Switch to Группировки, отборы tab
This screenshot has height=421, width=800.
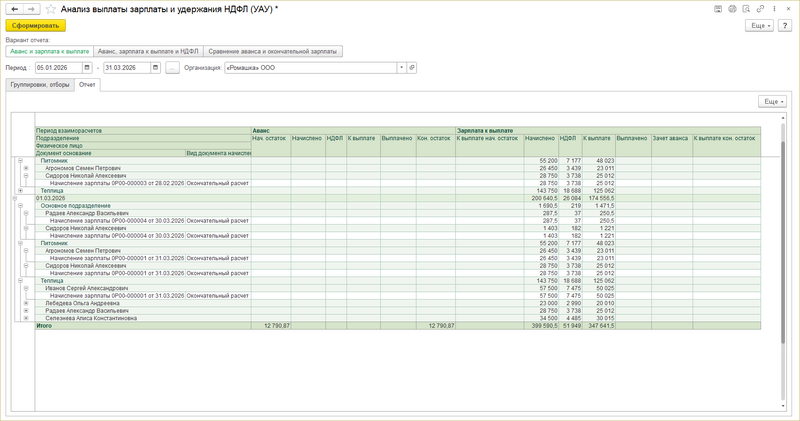[x=40, y=85]
